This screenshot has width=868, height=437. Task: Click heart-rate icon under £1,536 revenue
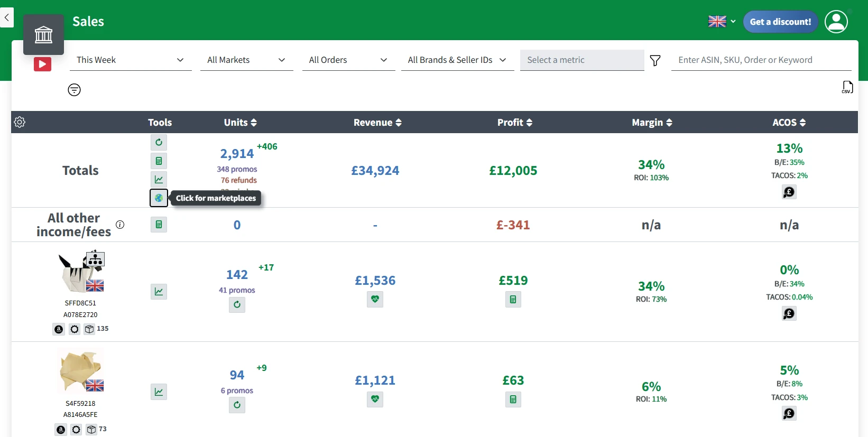point(375,299)
